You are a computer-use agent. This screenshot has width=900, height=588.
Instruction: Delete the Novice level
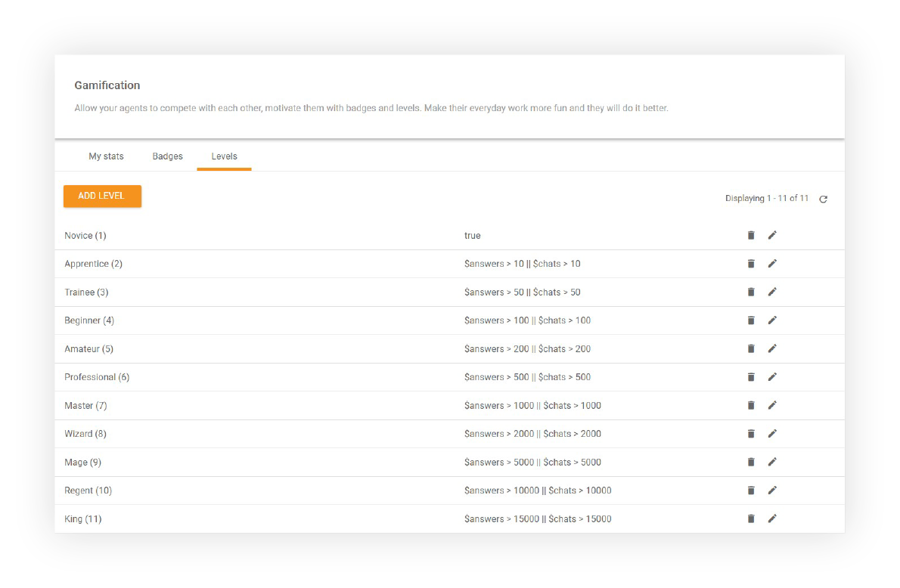(x=750, y=235)
